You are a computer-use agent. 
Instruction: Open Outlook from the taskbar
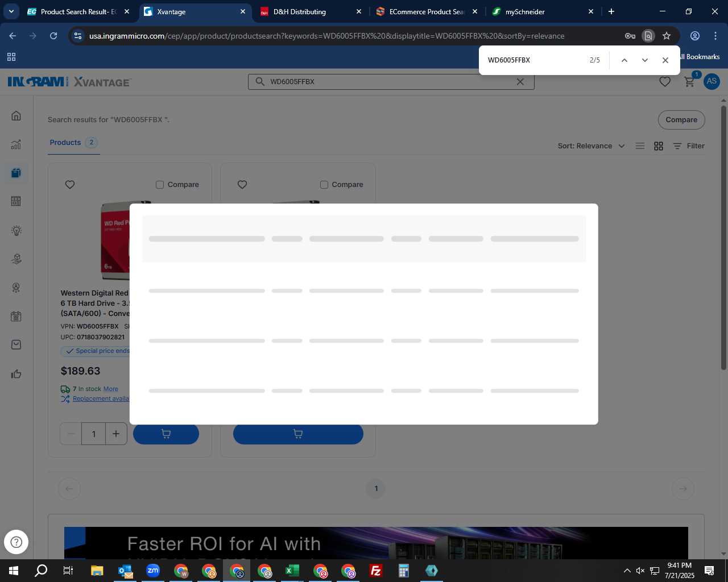click(x=125, y=571)
